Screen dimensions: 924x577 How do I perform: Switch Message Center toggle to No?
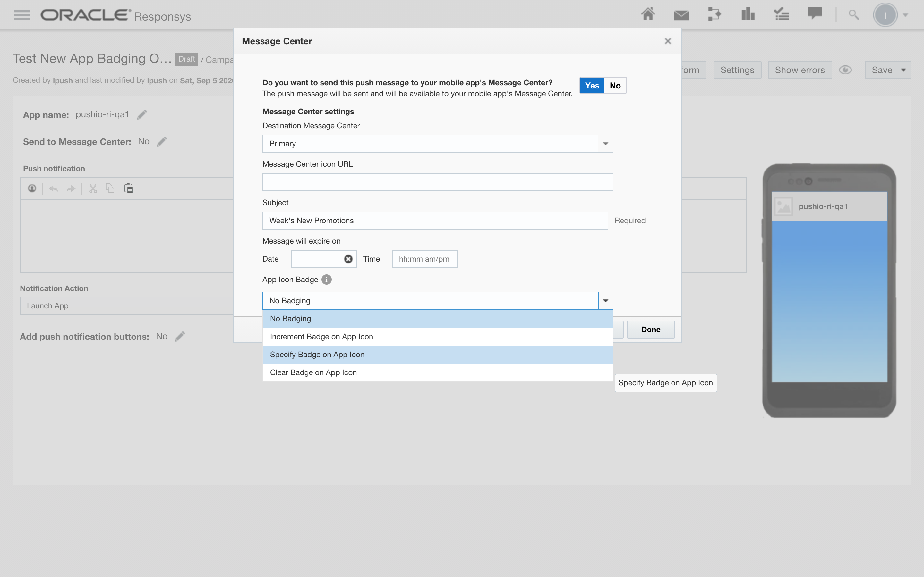[615, 86]
